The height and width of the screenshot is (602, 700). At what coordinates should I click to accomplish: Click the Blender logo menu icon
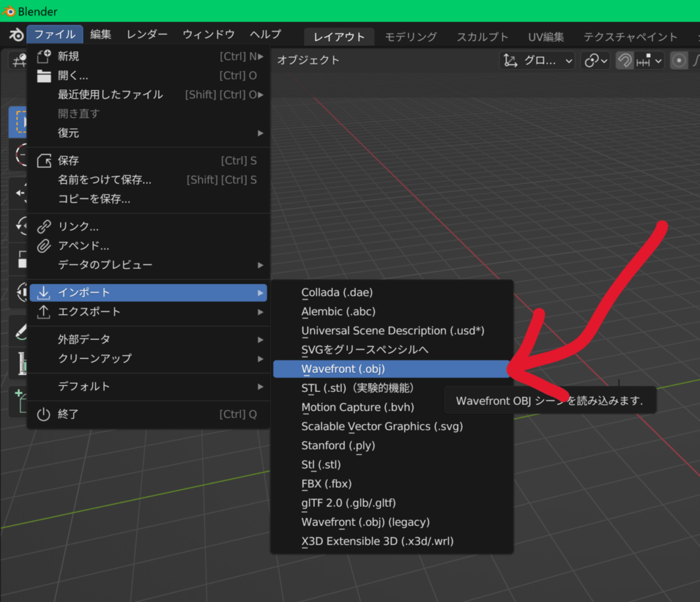(16, 34)
